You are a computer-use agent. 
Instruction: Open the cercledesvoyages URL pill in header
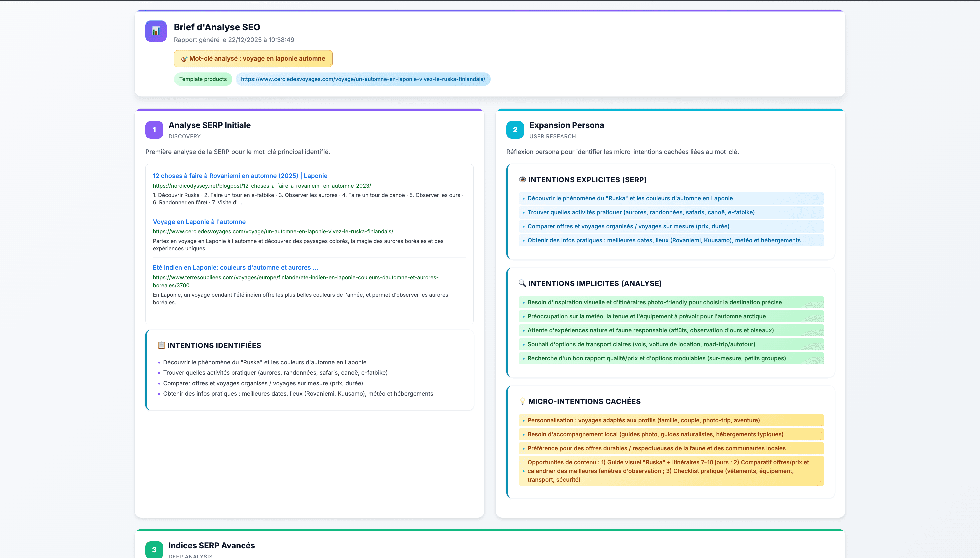362,79
